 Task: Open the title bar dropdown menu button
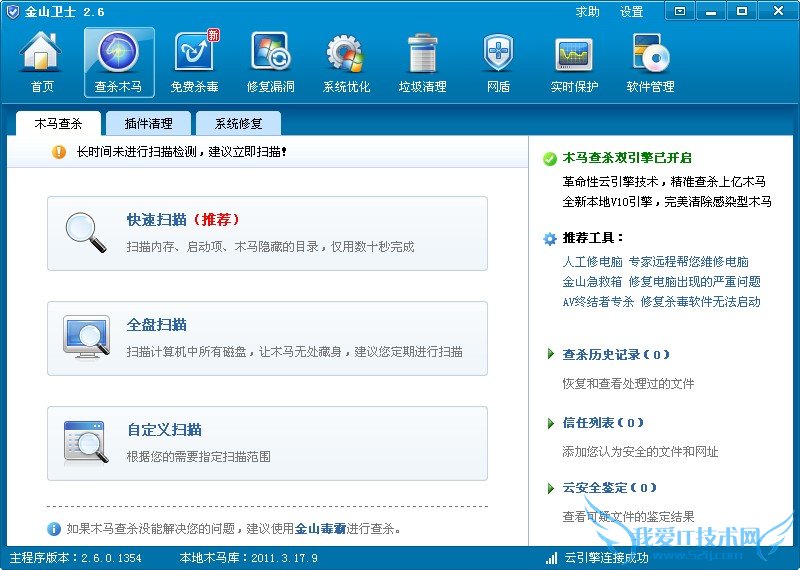(x=680, y=11)
